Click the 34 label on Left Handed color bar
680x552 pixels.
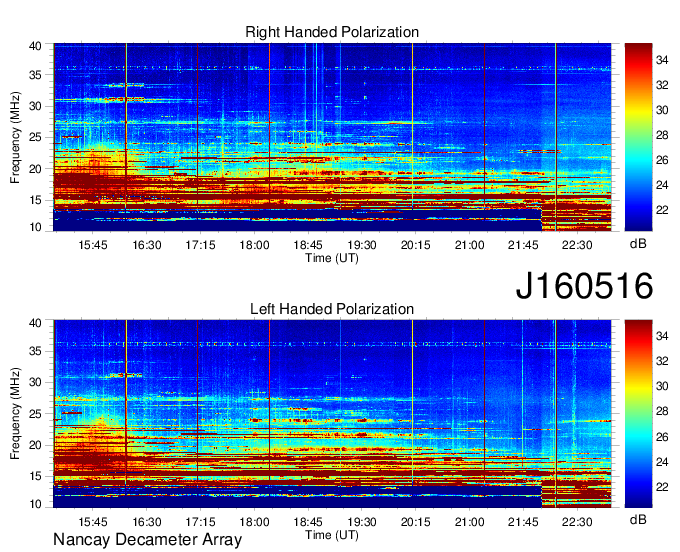point(662,336)
